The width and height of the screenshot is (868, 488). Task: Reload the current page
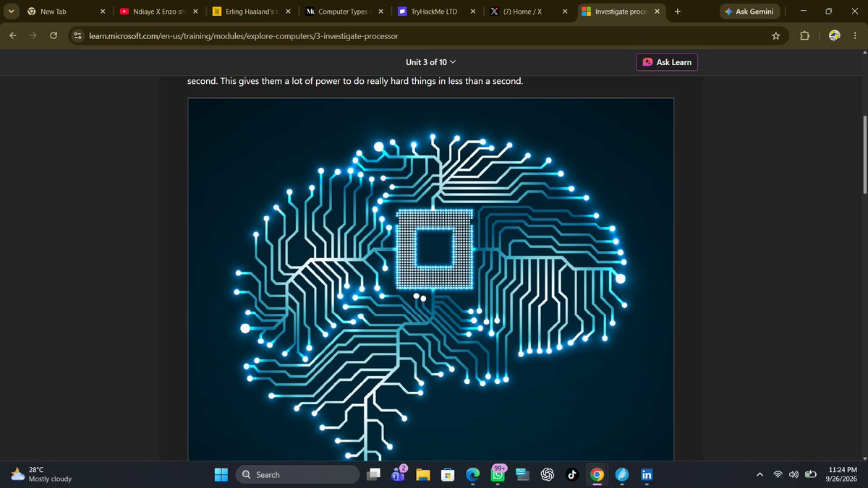click(54, 35)
